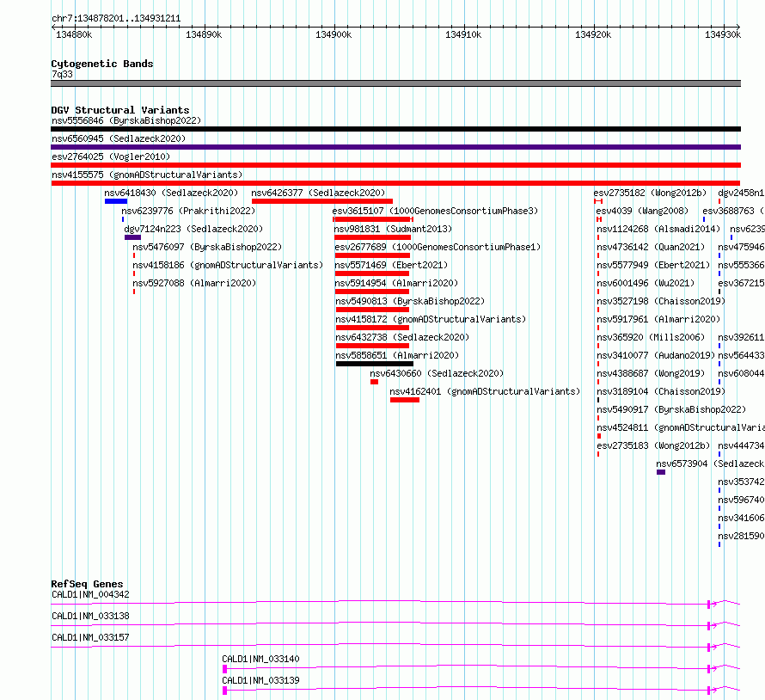Click nsv3527198 (Chaisson2019) label
Image resolution: width=765 pixels, height=700 pixels.
tap(661, 301)
